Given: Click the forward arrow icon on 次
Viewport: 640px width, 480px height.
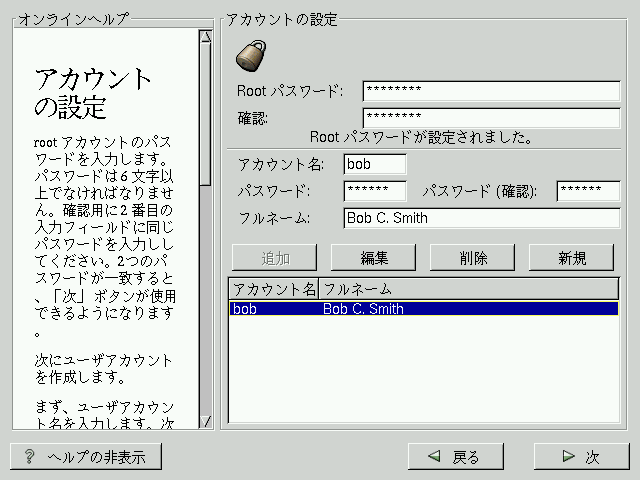Looking at the screenshot, I should (x=568, y=457).
